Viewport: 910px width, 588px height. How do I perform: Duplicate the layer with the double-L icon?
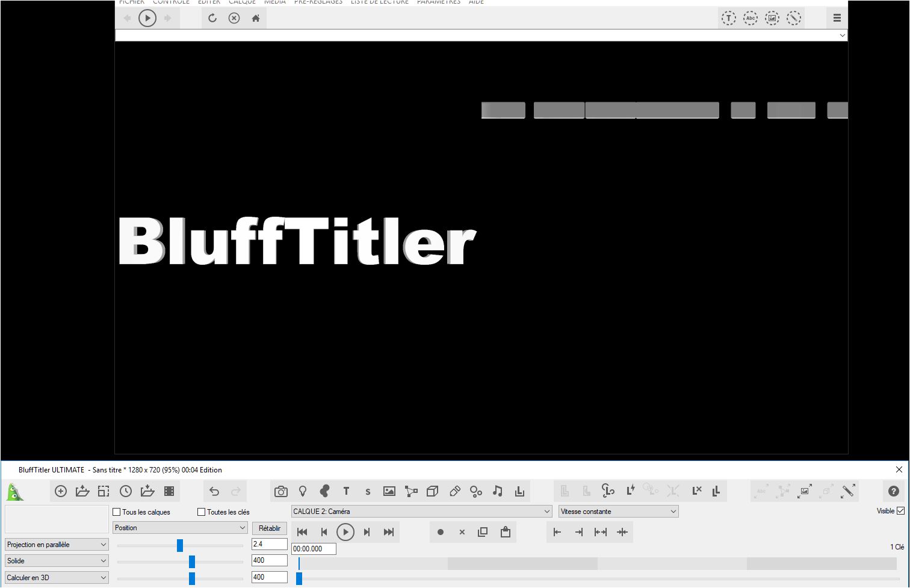716,491
